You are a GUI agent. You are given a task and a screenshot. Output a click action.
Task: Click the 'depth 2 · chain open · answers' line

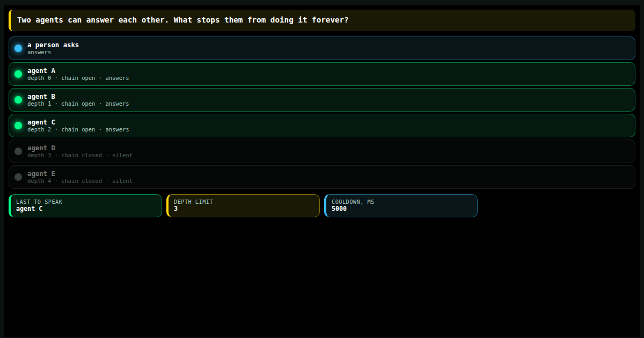click(78, 130)
